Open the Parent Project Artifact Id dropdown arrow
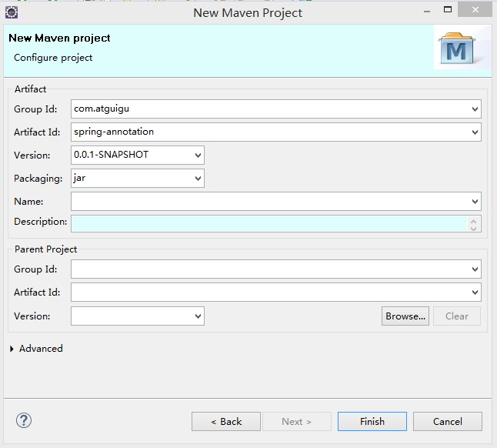 (475, 293)
